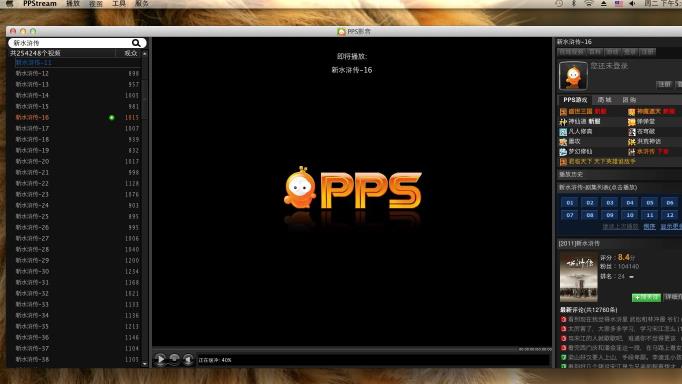Click the search magnifier icon

click(x=136, y=43)
